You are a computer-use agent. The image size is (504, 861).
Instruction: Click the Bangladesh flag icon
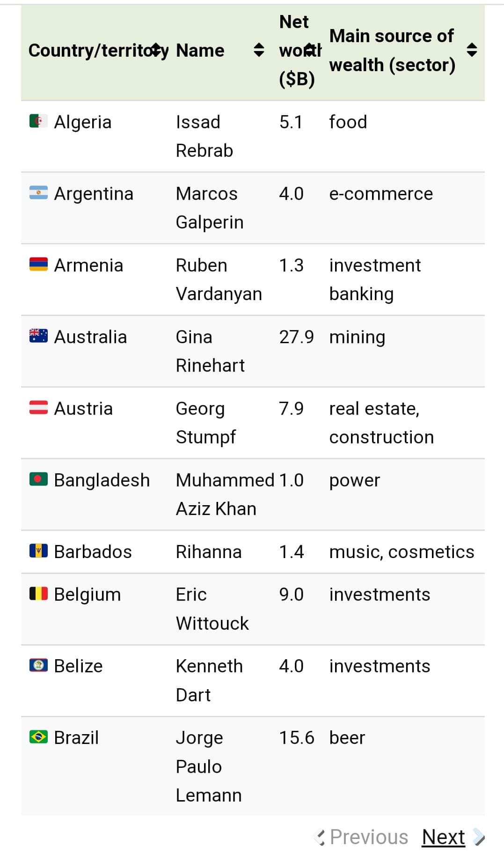pos(38,479)
